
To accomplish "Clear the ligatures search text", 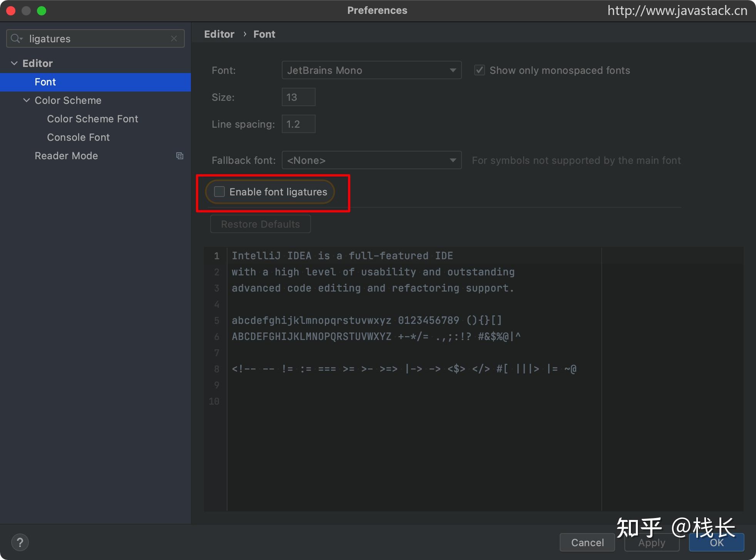I will [x=174, y=38].
